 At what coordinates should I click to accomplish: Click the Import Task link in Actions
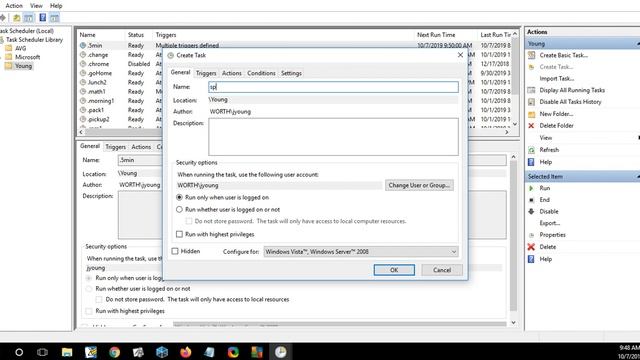[x=557, y=78]
